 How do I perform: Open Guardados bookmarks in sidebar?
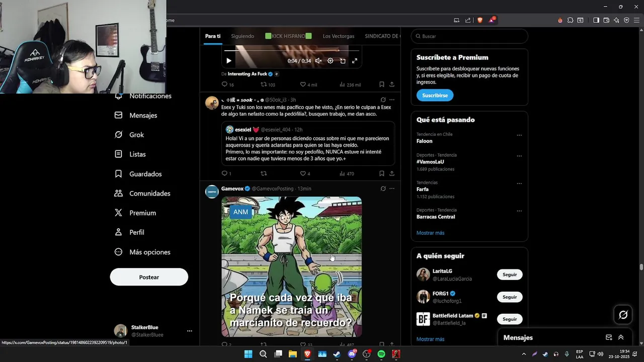[x=138, y=174]
